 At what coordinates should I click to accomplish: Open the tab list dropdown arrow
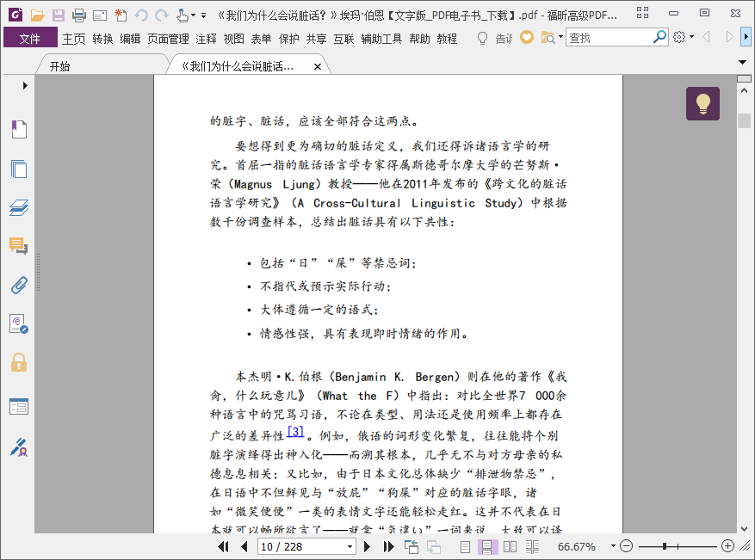742,62
